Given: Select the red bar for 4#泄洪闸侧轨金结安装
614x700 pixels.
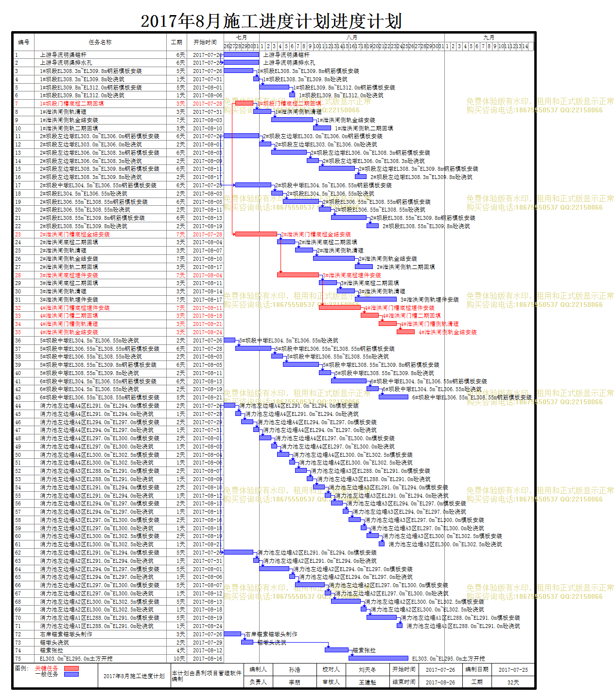Looking at the screenshot, I should pyautogui.click(x=405, y=332).
